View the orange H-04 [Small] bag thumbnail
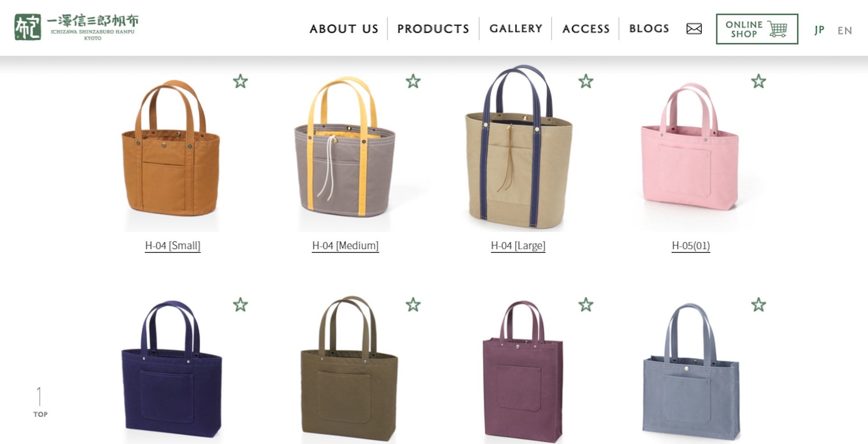The width and height of the screenshot is (868, 444). (171, 149)
